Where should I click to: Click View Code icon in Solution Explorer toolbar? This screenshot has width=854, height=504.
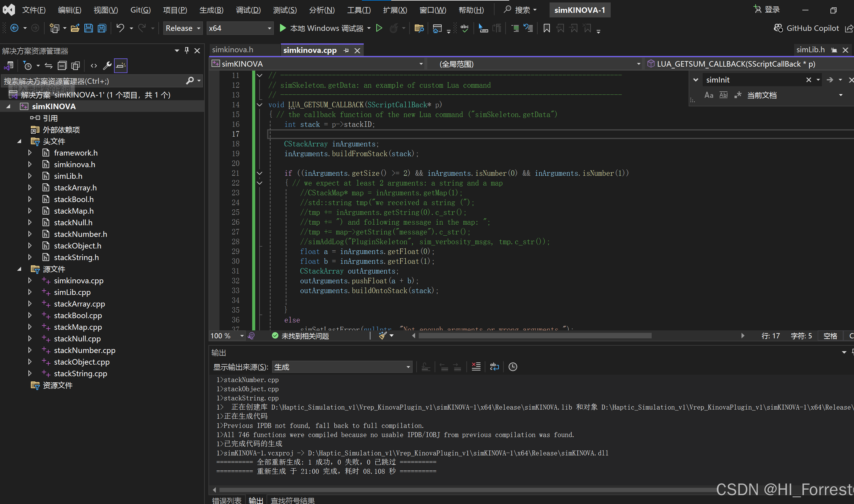(x=94, y=65)
